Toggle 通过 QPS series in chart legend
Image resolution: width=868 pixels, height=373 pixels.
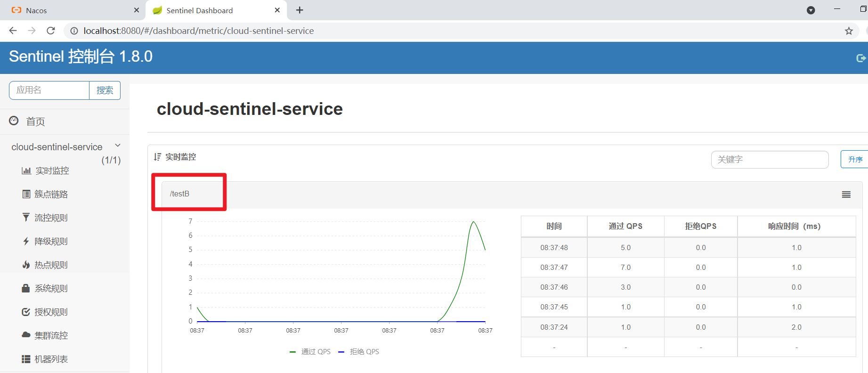(311, 352)
